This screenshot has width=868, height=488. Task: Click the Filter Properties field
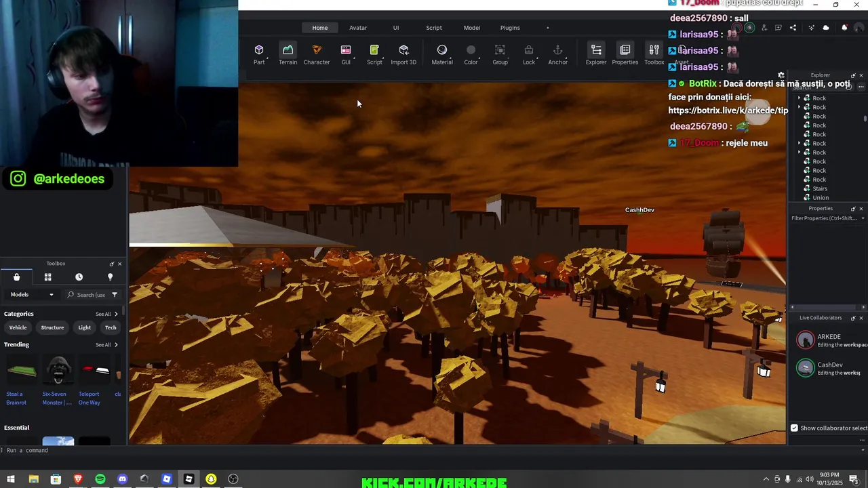coord(825,218)
